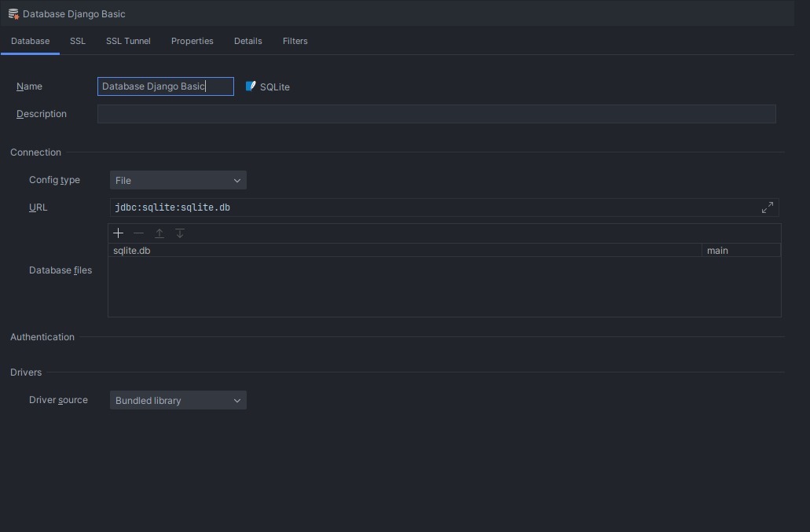This screenshot has height=532, width=810.
Task: Click into the Description field
Action: click(x=437, y=114)
